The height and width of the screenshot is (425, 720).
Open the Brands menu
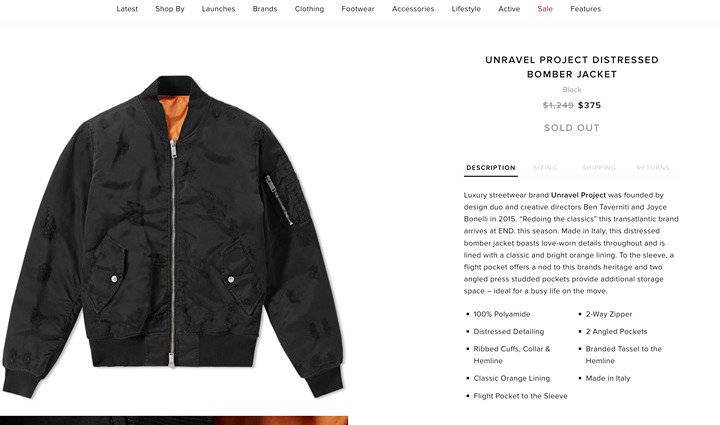pos(264,9)
